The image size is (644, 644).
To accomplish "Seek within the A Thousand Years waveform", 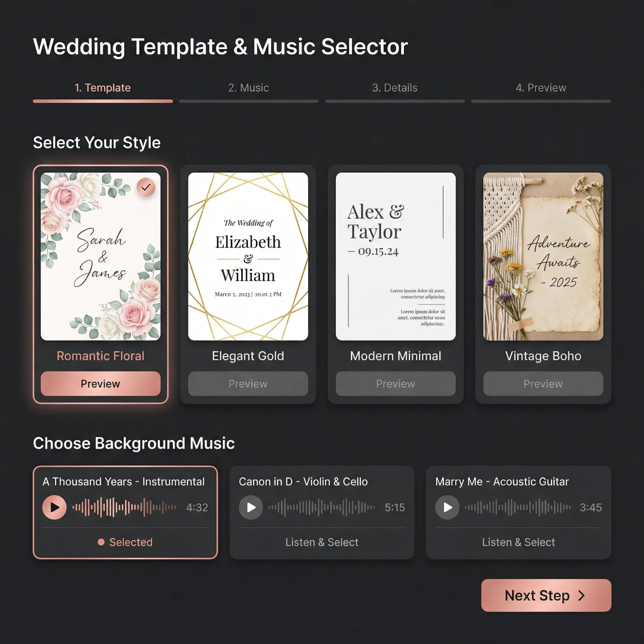I will (x=125, y=507).
